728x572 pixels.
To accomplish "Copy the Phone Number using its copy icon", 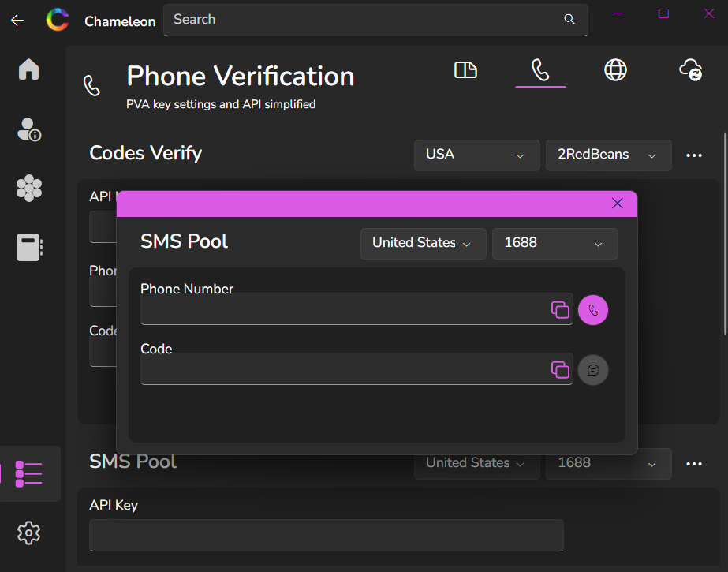I will tap(561, 310).
